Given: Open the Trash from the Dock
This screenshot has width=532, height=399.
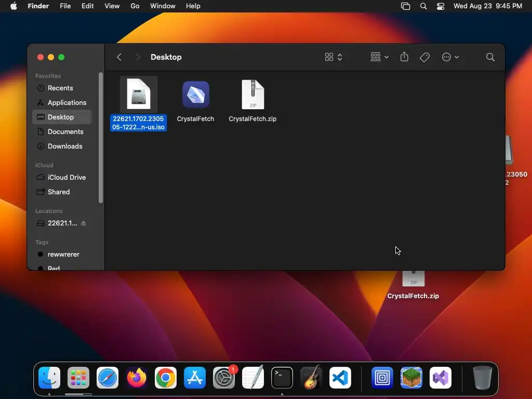Looking at the screenshot, I should 483,377.
